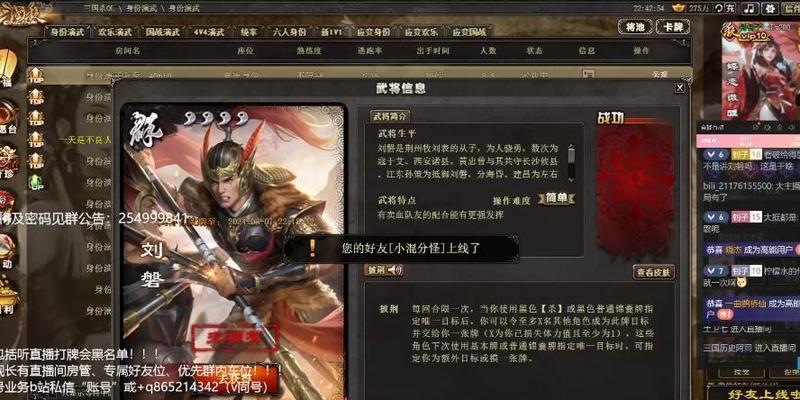Open the 卡牌 button
This screenshot has height=400, width=800.
(x=673, y=27)
